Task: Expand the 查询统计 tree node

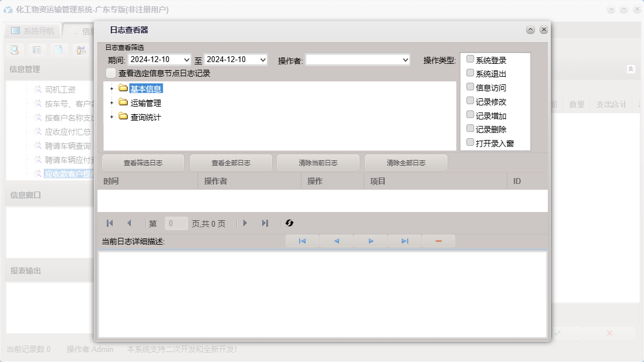Action: click(111, 117)
